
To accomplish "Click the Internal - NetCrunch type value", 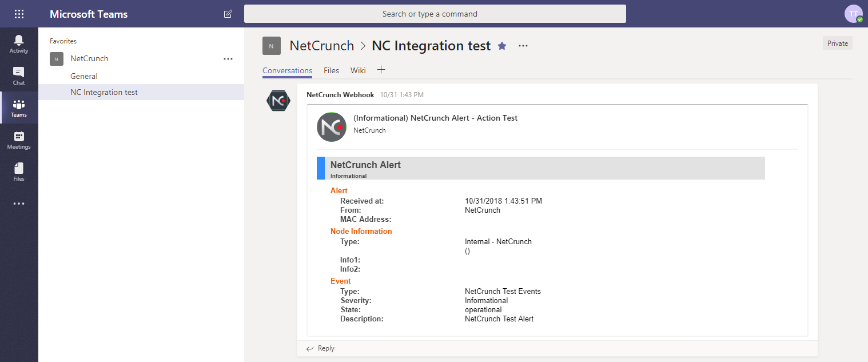I will tap(498, 241).
